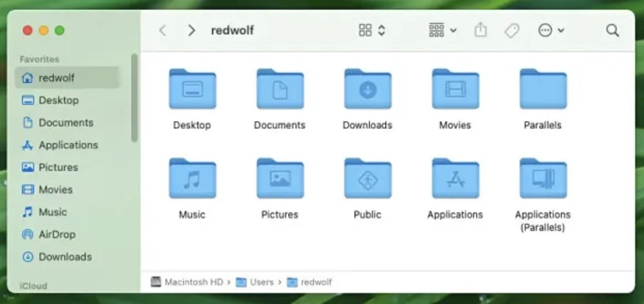Click the Pictures folder name label

pyautogui.click(x=279, y=214)
